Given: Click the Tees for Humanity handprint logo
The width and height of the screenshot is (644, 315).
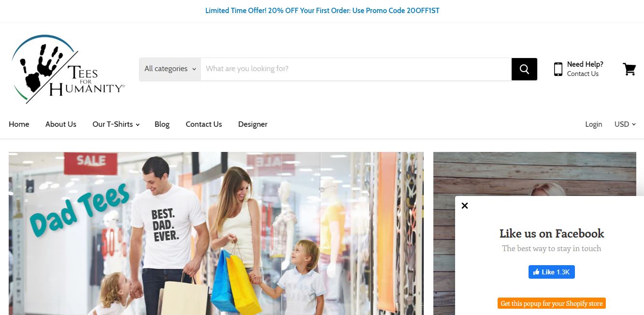Looking at the screenshot, I should coord(68,69).
